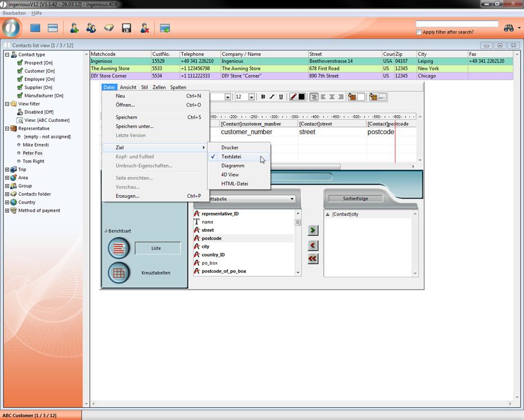Click the underline formatting button
The height and width of the screenshot is (420, 524).
click(281, 97)
